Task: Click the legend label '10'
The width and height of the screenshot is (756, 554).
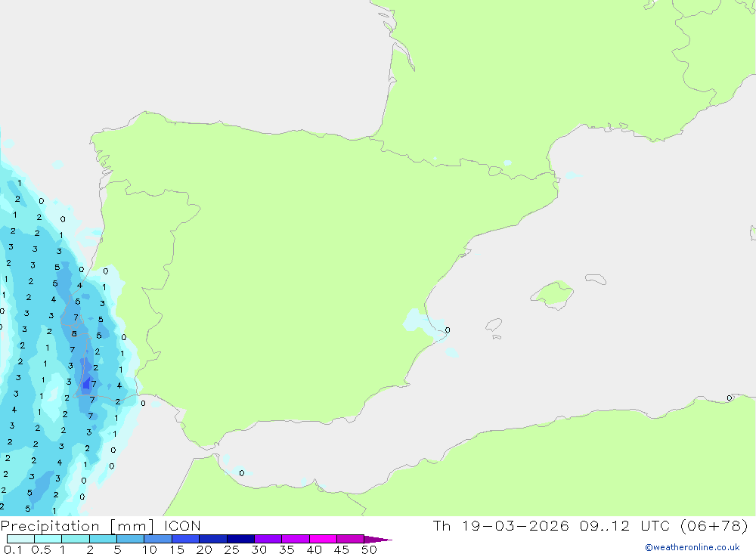Action: 150,549
